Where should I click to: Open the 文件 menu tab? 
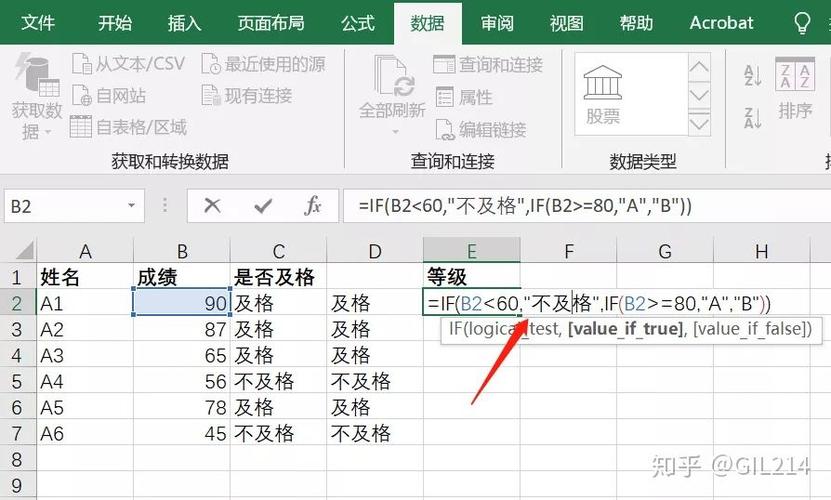point(38,23)
